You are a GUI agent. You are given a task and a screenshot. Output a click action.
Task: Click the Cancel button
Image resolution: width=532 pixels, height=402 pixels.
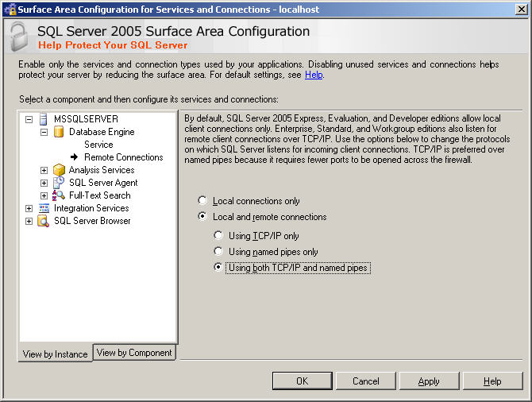(x=365, y=381)
